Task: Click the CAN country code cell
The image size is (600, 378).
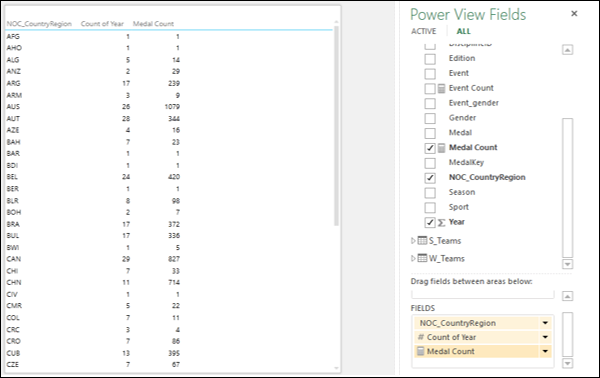Action: coord(13,259)
